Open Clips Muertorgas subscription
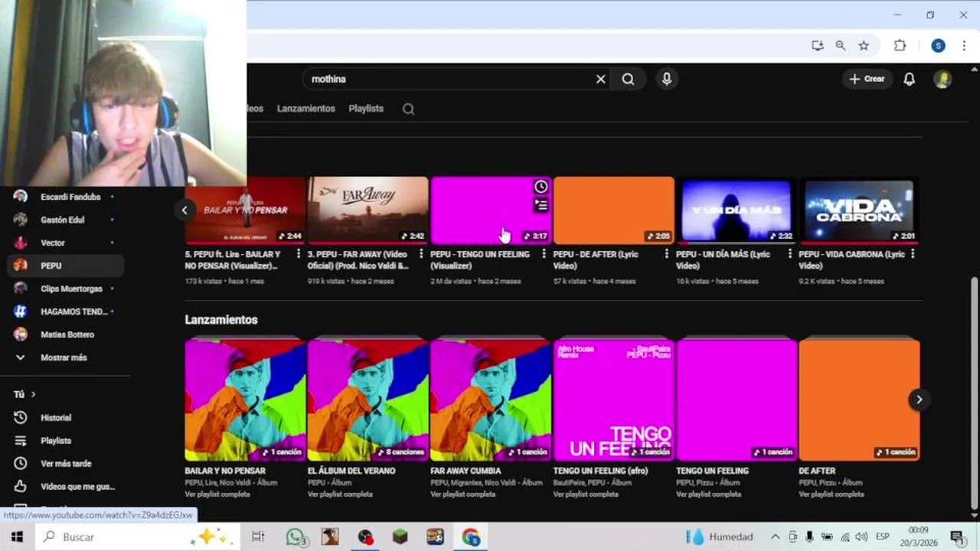The height and width of the screenshot is (551, 980). 65,289
